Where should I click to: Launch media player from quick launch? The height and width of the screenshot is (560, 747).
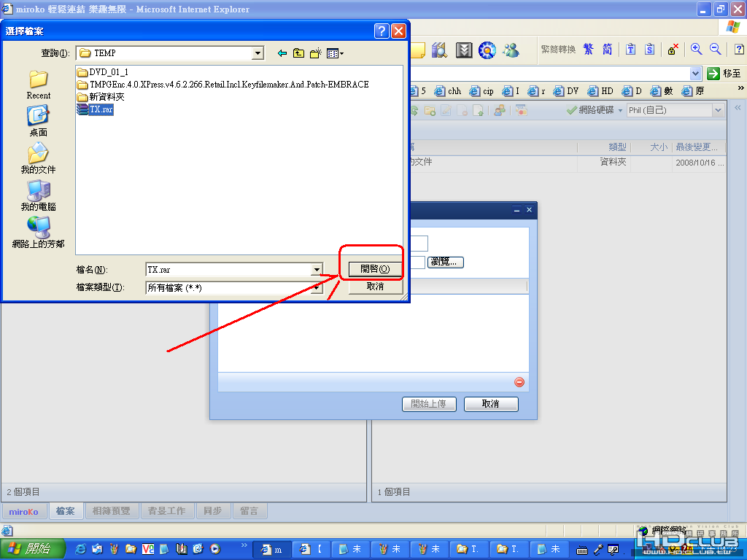tap(215, 549)
